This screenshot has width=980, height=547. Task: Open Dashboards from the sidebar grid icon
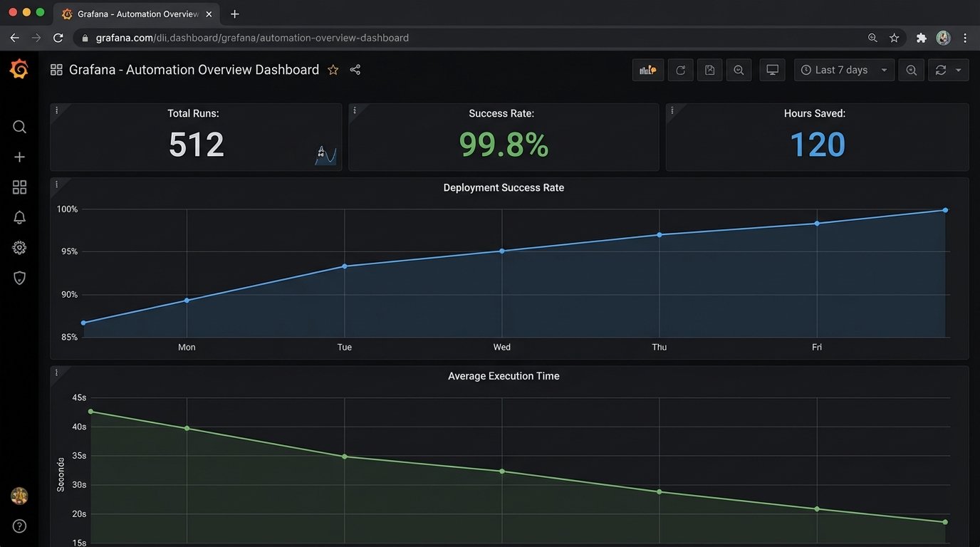pyautogui.click(x=19, y=187)
